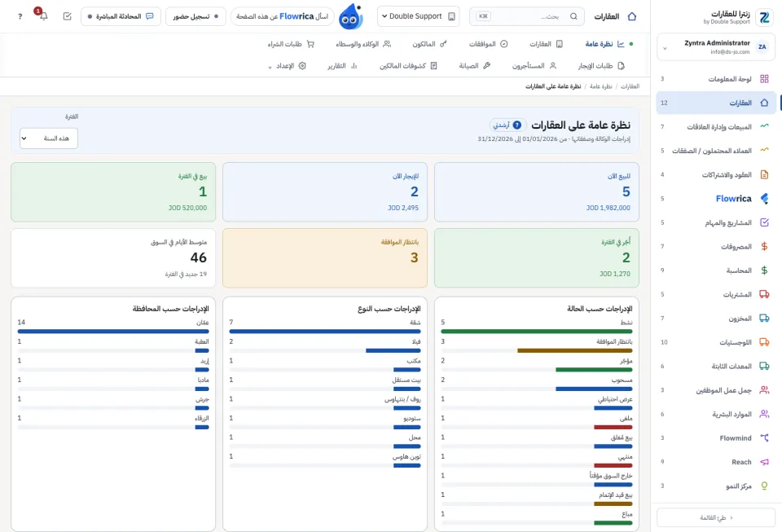
Task: Open جمل عمل الموظفين in sidebar
Action: [x=716, y=390]
